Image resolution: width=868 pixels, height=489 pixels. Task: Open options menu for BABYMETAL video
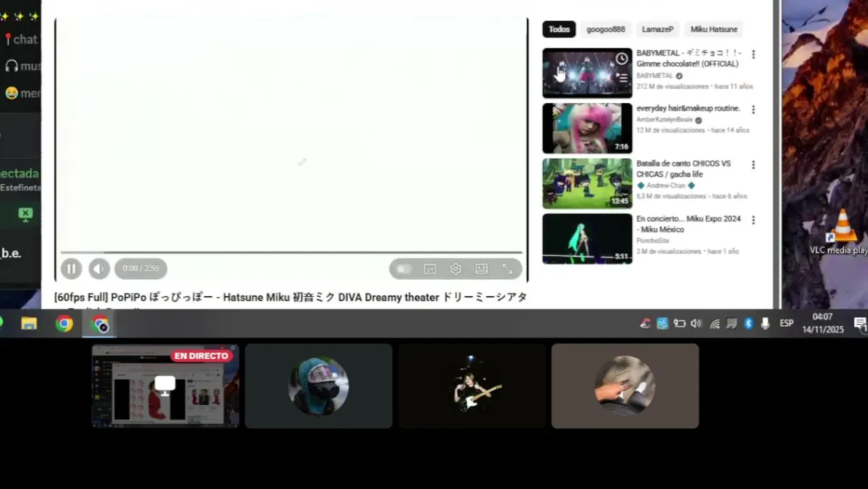[x=753, y=54]
